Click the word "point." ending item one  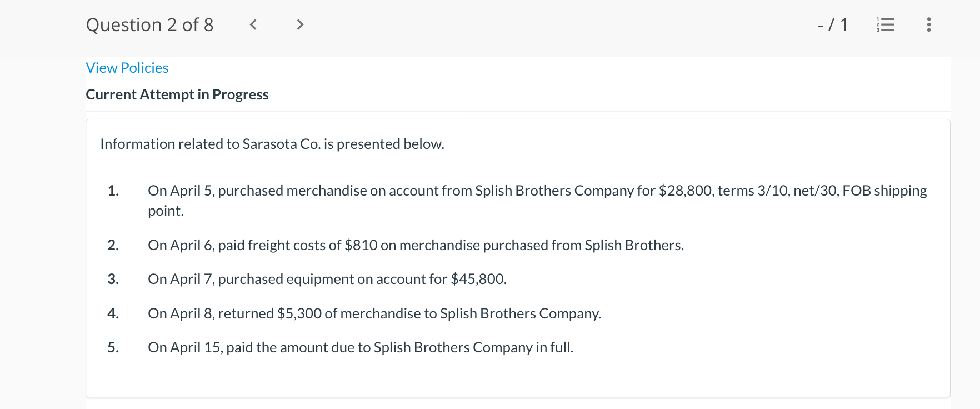tap(166, 211)
